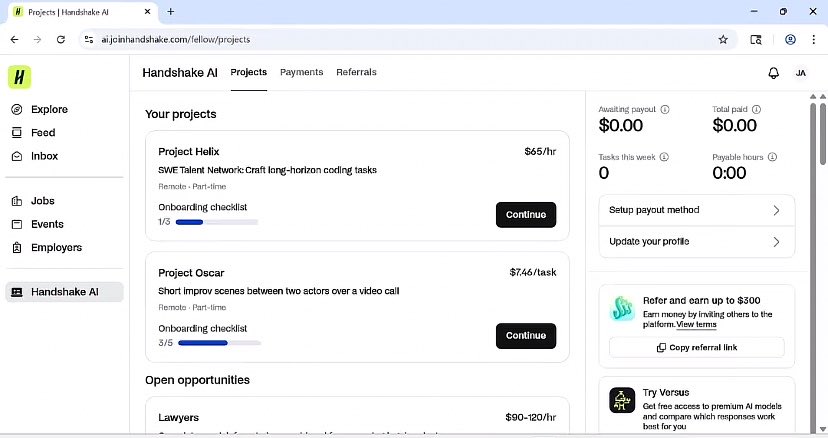828x438 pixels.
Task: Click the info icon beside Tasks this week
Action: click(664, 157)
